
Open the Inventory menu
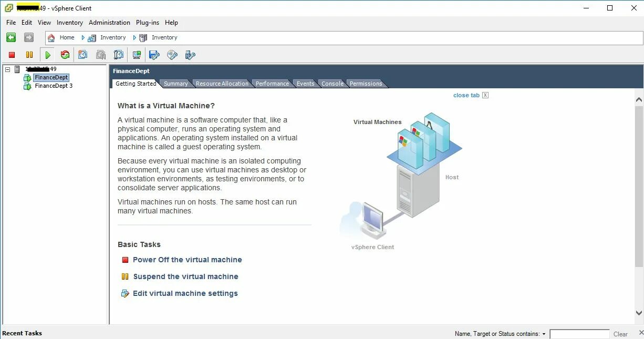(70, 23)
